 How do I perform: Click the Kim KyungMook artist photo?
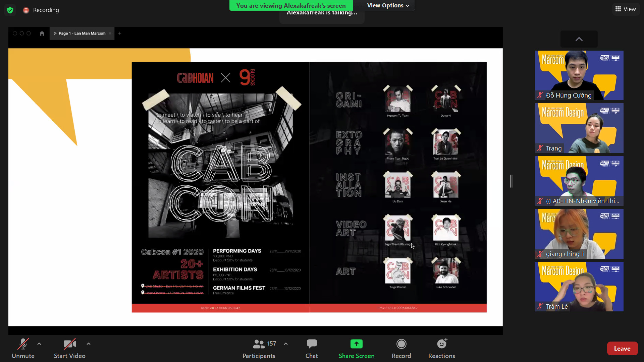pos(446,228)
